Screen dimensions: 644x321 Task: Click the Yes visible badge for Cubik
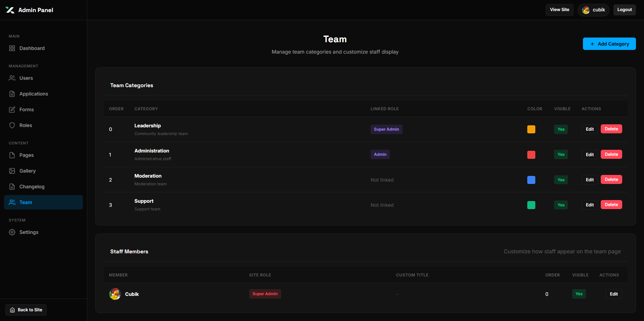tap(579, 294)
